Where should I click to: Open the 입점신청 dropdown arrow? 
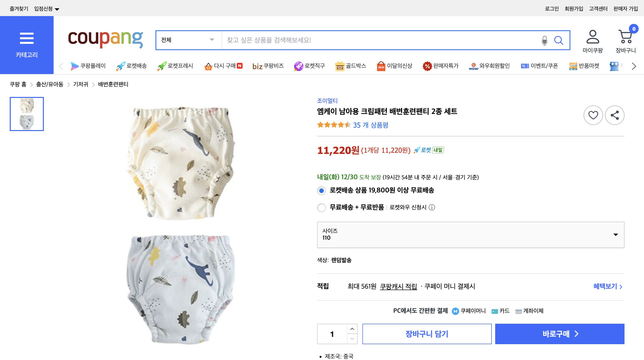point(57,8)
